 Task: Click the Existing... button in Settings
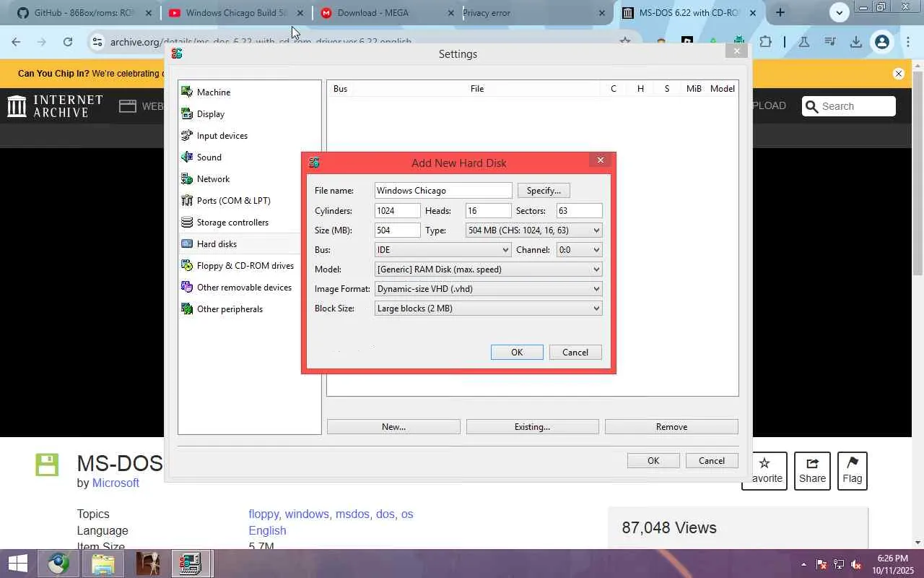point(533,427)
